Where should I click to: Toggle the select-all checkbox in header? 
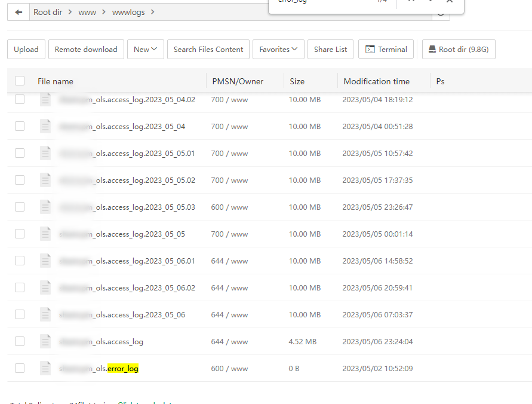pos(20,81)
